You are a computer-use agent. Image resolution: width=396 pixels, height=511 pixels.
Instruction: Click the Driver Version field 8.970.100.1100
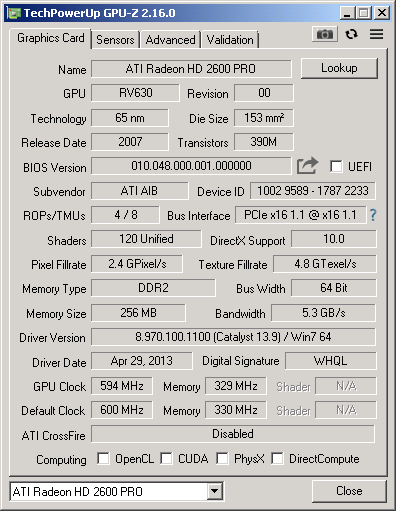click(x=233, y=337)
